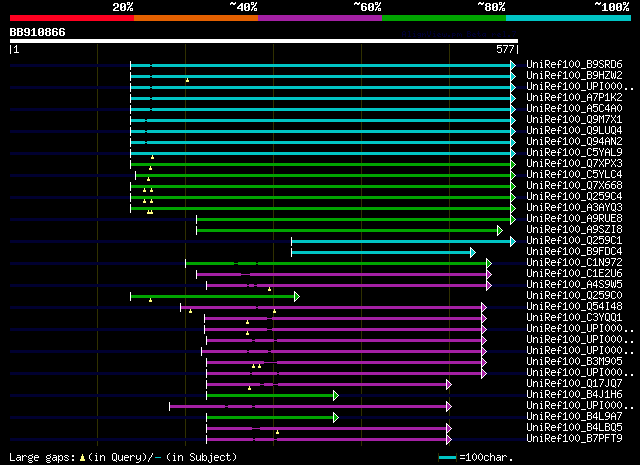Click the purple alignment bar for C1E2U6
Image resolution: width=640 pixels, height=465 pixels.
coord(342,274)
